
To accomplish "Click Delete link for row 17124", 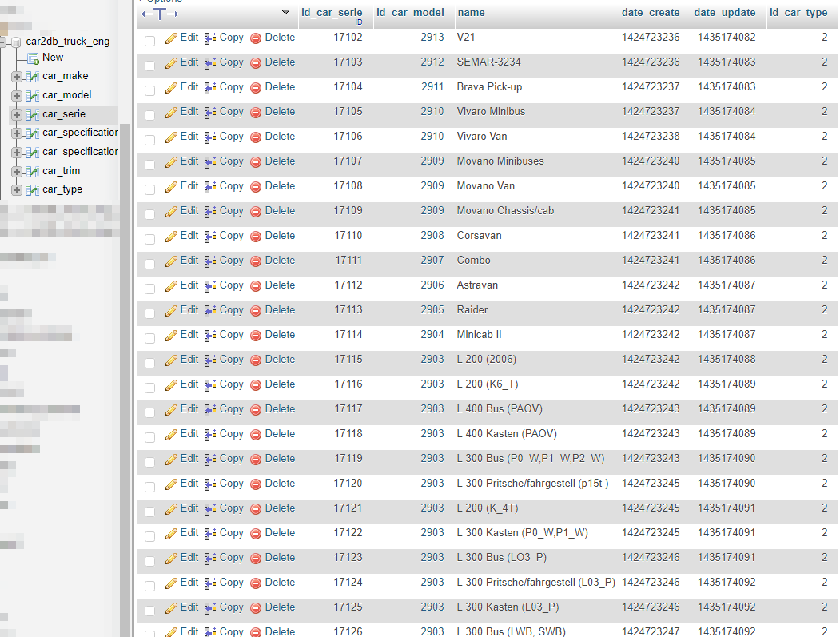I will point(280,583).
